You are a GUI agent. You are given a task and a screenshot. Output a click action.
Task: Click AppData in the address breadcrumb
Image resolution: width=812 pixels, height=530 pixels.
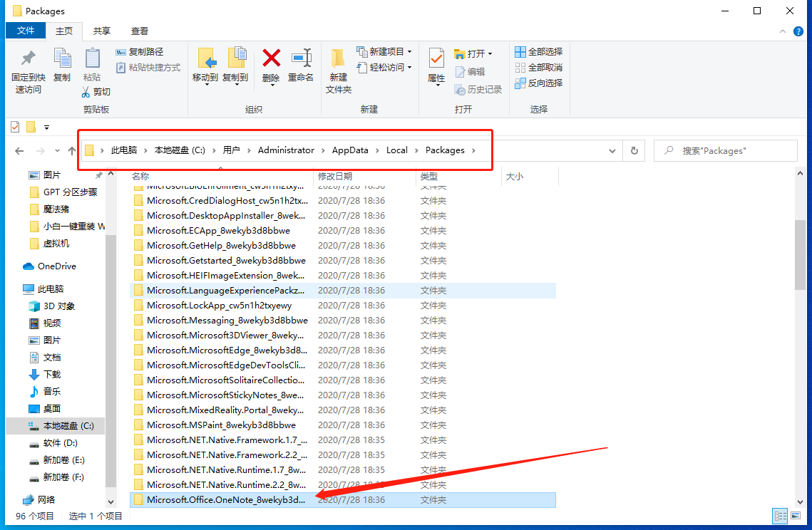click(350, 150)
